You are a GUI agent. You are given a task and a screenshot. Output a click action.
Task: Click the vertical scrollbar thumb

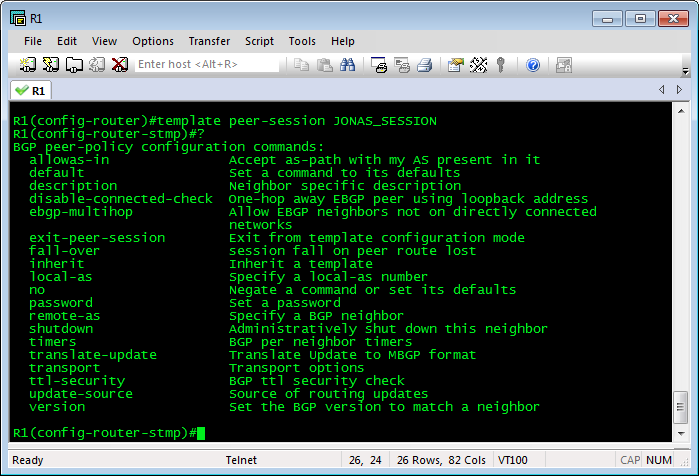tap(680, 407)
